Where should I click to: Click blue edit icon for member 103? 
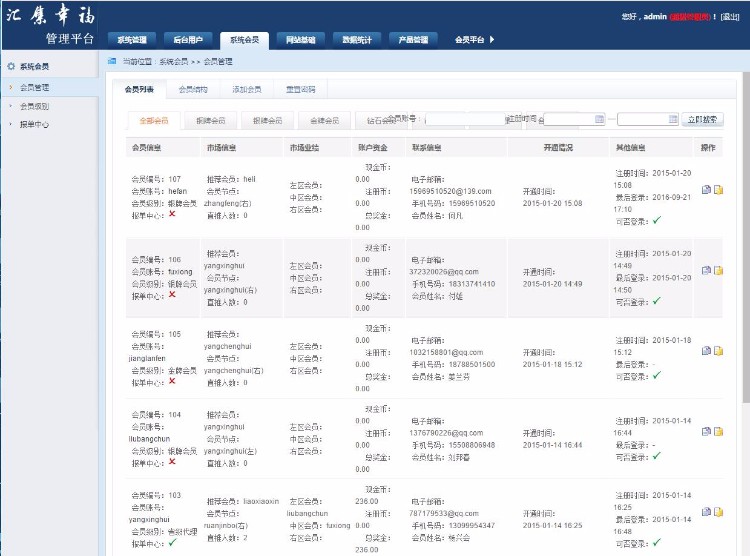click(x=706, y=512)
